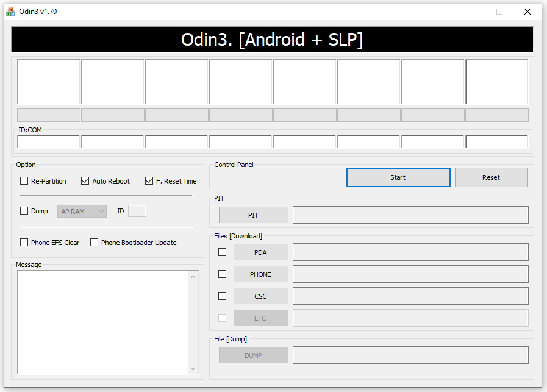This screenshot has height=392, width=547.
Task: Click the Reset button
Action: point(491,177)
